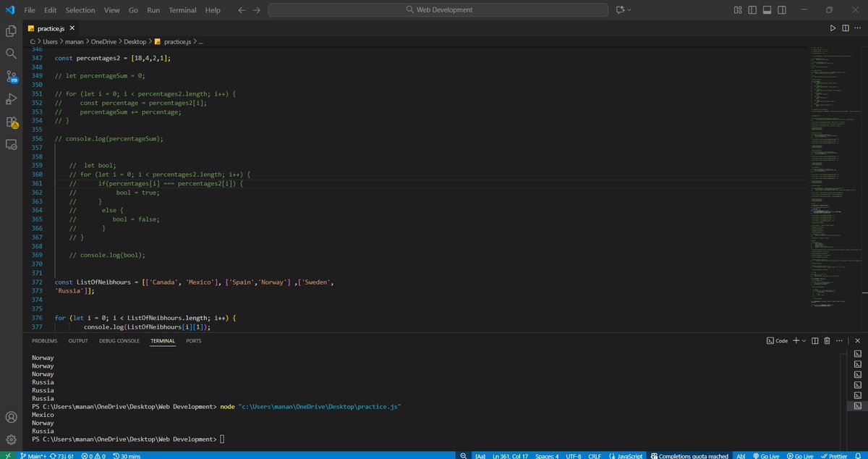This screenshot has width=868, height=459.
Task: Open the Edit menu
Action: tap(50, 10)
